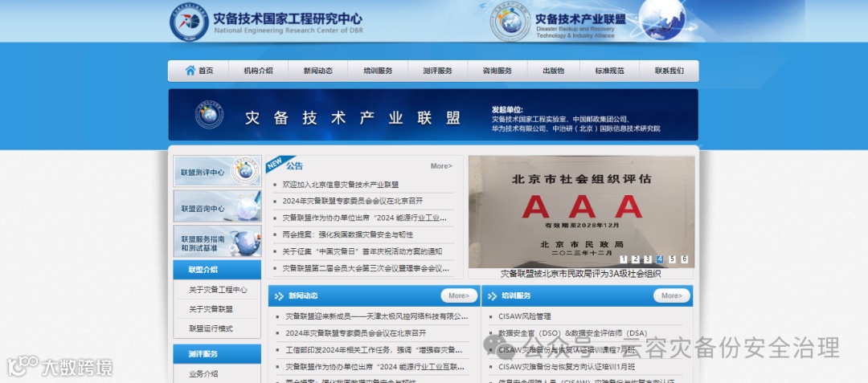Click the AAA certificate slideshow image
Screen dimensions: 868x383
pos(581,212)
